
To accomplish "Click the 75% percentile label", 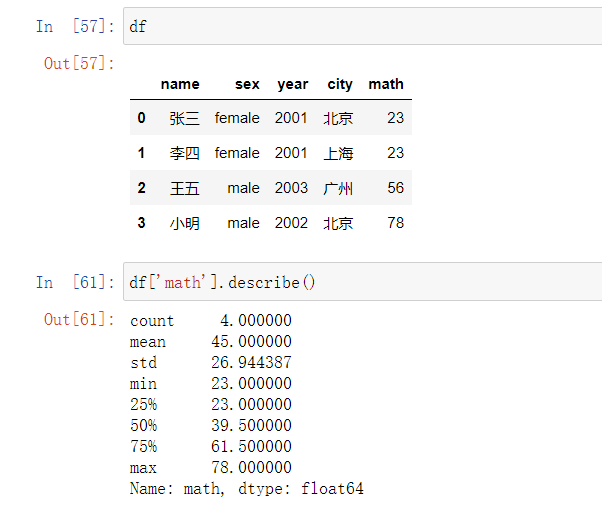I will (143, 446).
